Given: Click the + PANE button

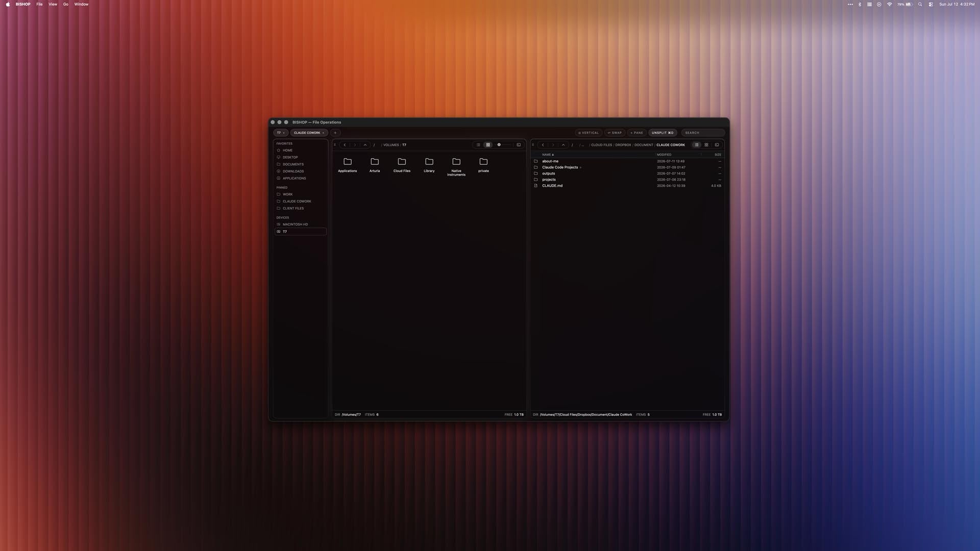Looking at the screenshot, I should pyautogui.click(x=636, y=133).
